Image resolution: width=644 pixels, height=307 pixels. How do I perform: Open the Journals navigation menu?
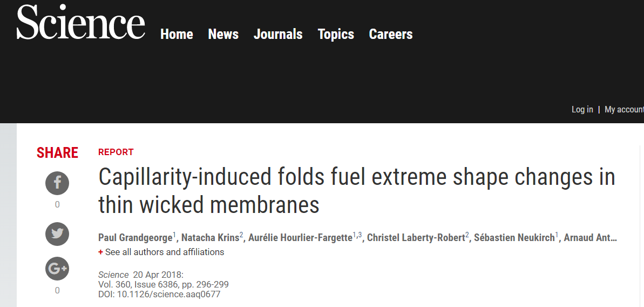[x=278, y=34]
